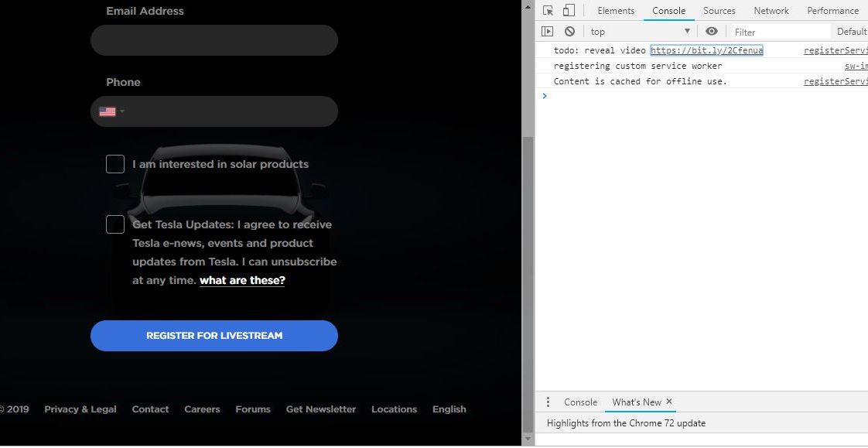Open the Default log levels dropdown
Viewport: 868px width, 448px height.
pyautogui.click(x=852, y=32)
